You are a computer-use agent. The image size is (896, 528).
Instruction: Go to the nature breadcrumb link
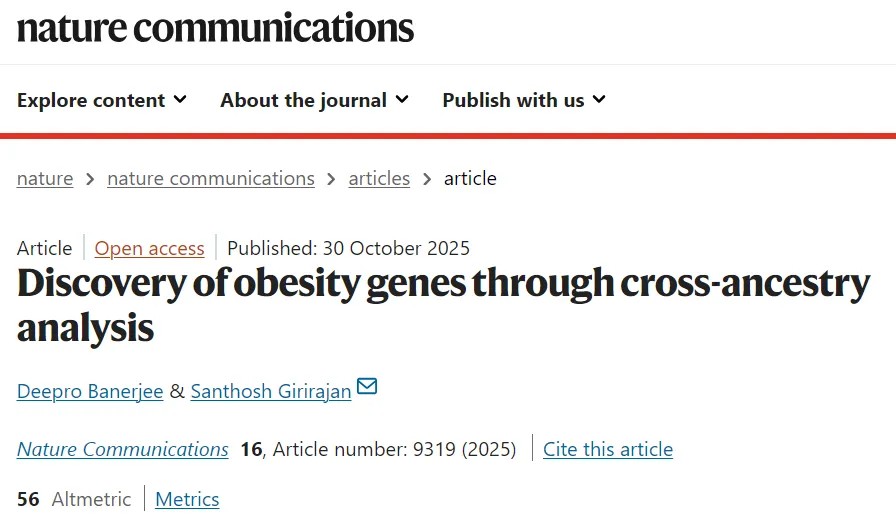pos(45,178)
